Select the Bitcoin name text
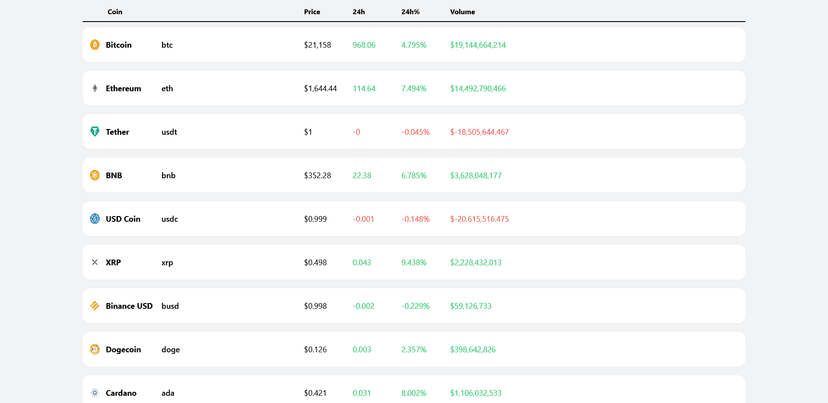The height and width of the screenshot is (403, 828). [119, 45]
